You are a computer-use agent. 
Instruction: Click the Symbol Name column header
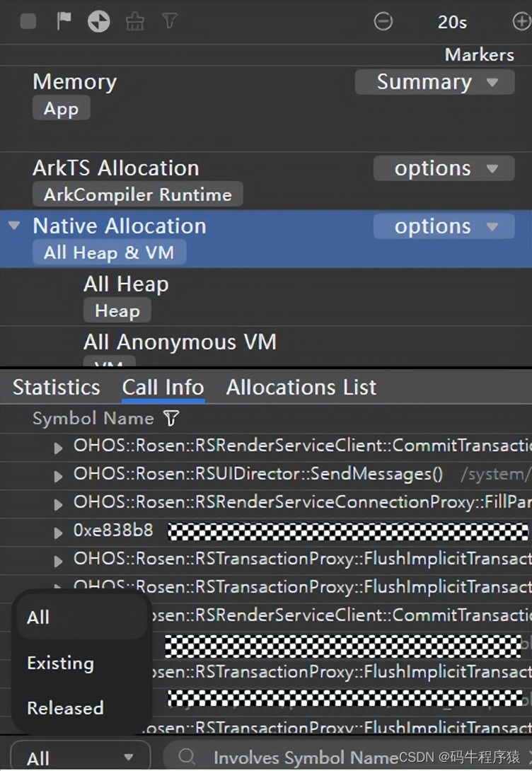click(x=93, y=419)
